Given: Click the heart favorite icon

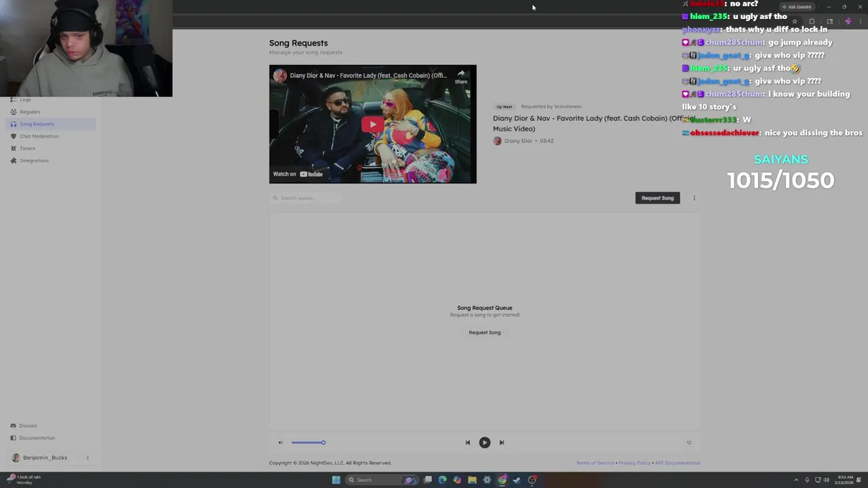Looking at the screenshot, I should pos(689,443).
